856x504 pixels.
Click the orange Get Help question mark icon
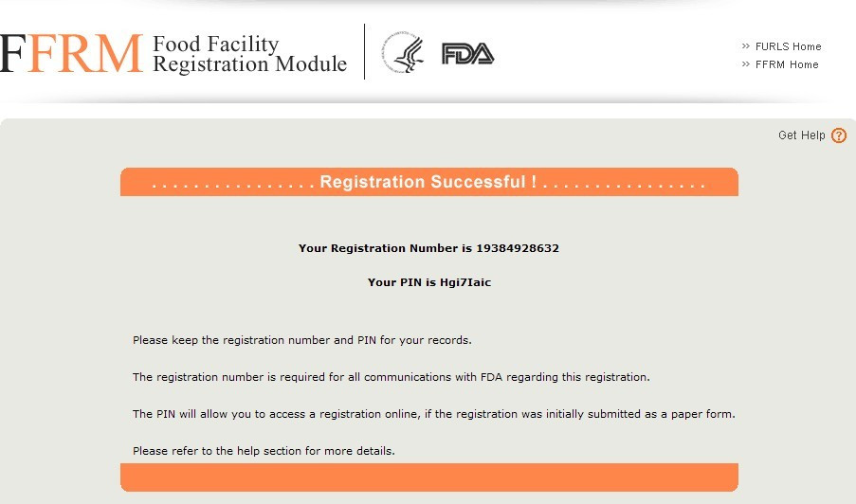click(839, 135)
